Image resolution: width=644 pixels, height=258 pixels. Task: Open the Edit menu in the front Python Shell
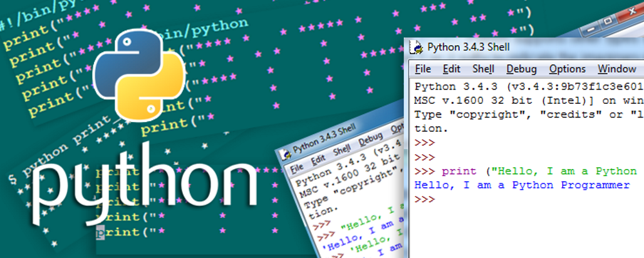click(451, 69)
